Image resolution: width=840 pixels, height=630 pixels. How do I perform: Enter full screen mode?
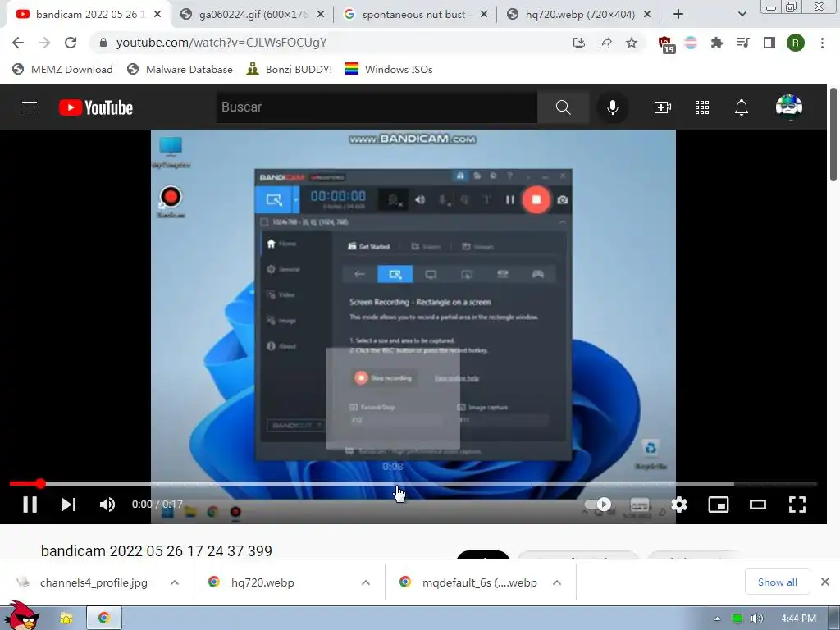(797, 504)
